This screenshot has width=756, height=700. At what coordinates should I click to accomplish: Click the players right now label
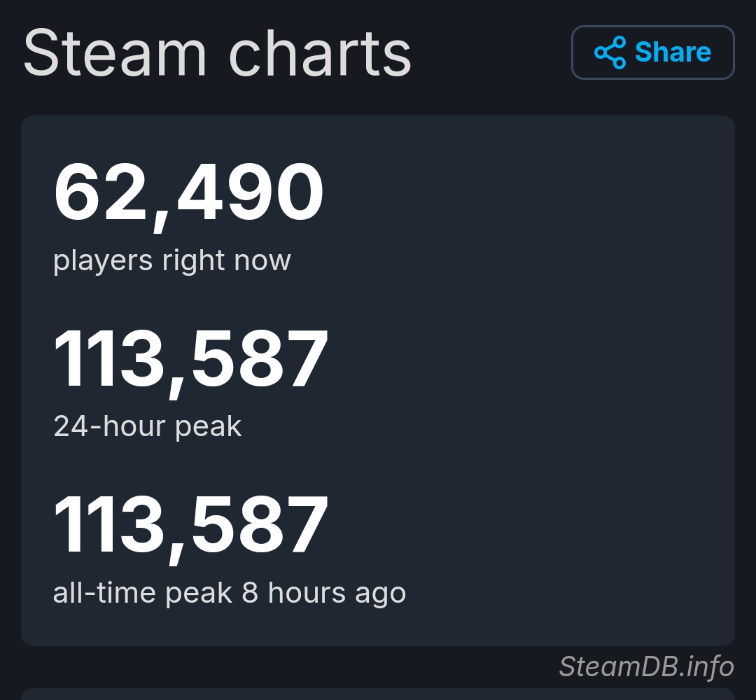(x=172, y=261)
